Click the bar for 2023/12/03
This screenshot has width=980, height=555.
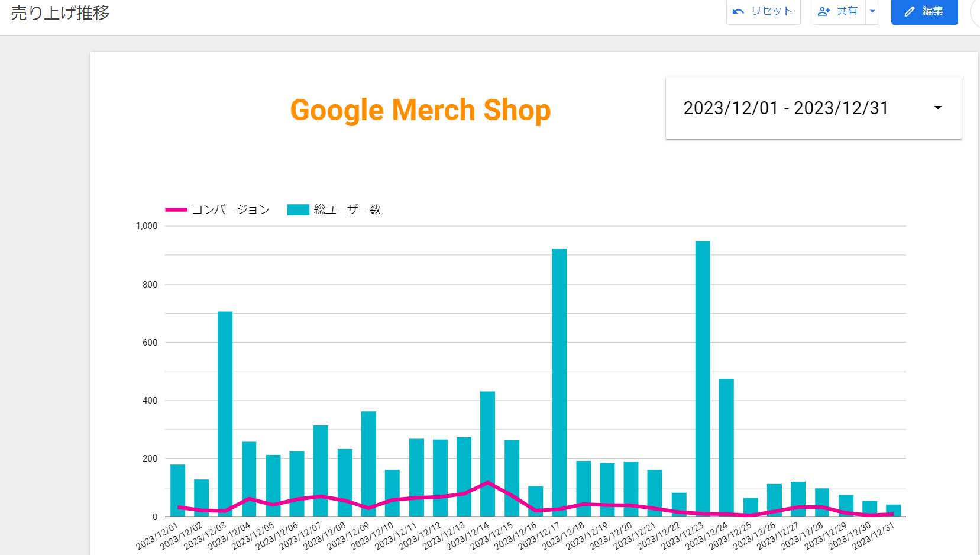(225, 414)
